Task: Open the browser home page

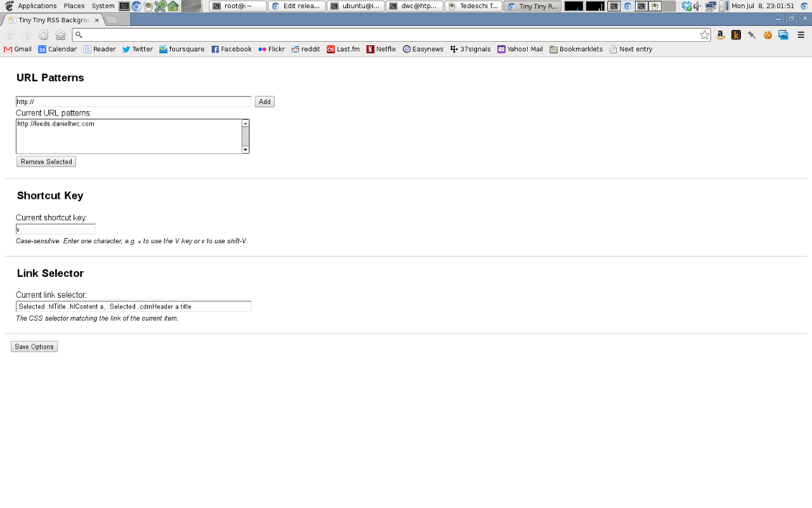Action: pos(60,35)
